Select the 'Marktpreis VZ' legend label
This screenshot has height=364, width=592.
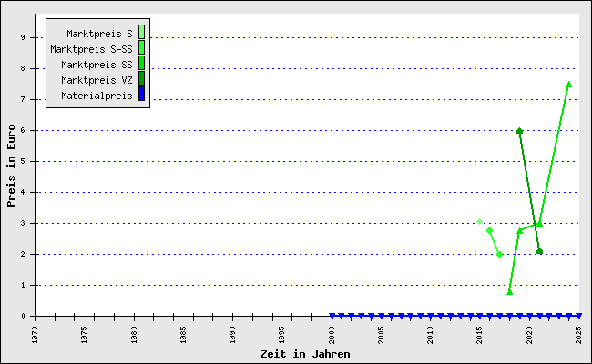click(97, 80)
